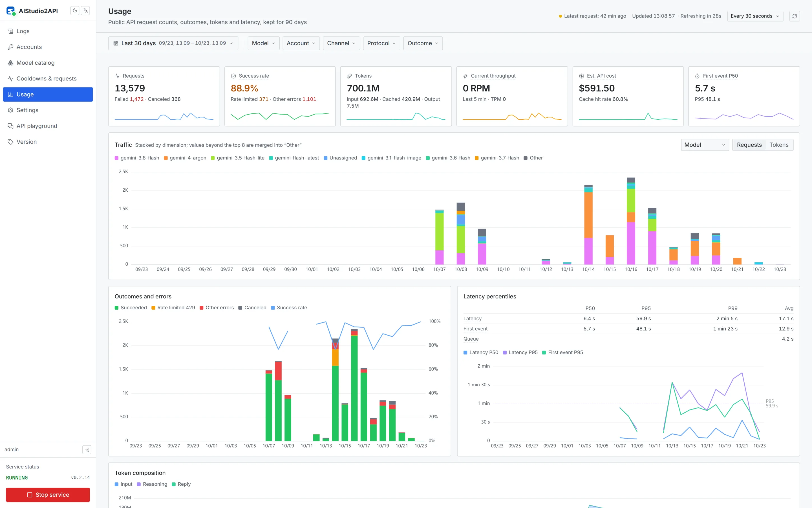The width and height of the screenshot is (812, 508).
Task: Open the Channel filter dropdown
Action: 341,43
